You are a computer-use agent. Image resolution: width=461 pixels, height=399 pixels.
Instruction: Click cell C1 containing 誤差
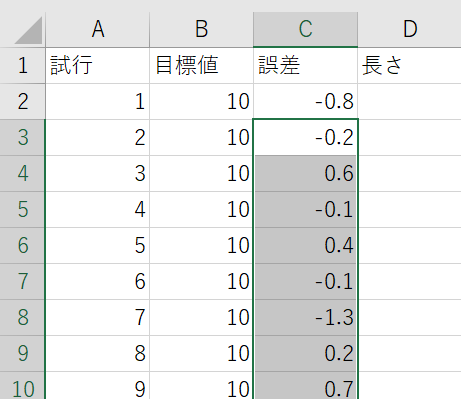click(x=305, y=65)
